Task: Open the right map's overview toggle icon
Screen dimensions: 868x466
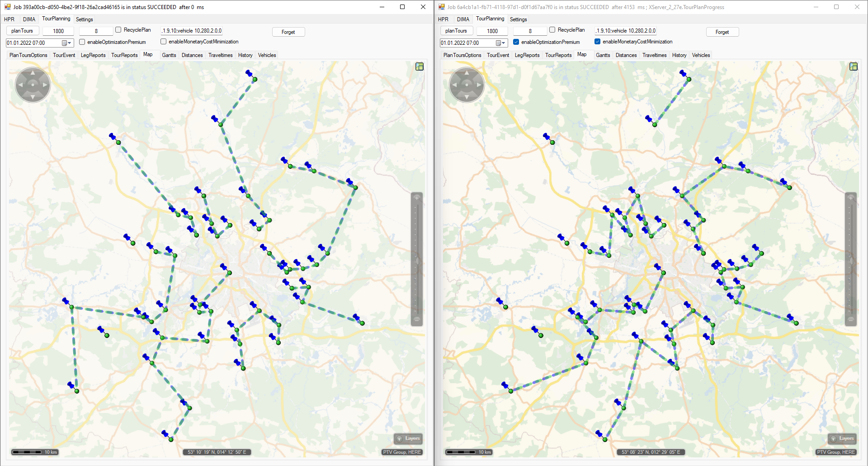Action: [x=854, y=67]
